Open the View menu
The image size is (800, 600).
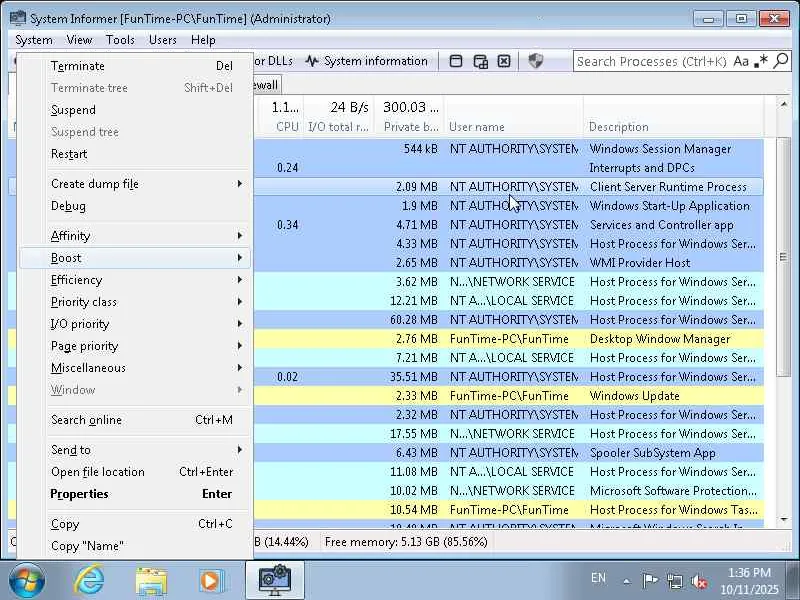click(x=79, y=40)
